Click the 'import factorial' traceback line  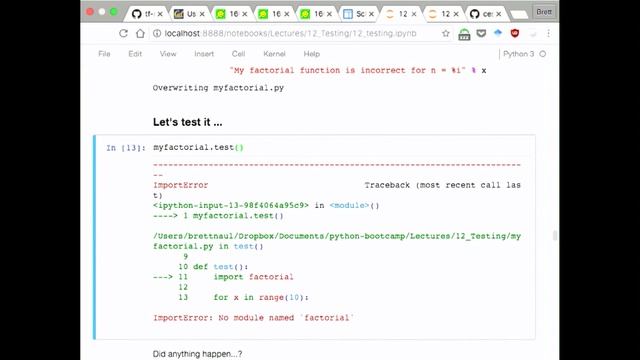coord(253,277)
